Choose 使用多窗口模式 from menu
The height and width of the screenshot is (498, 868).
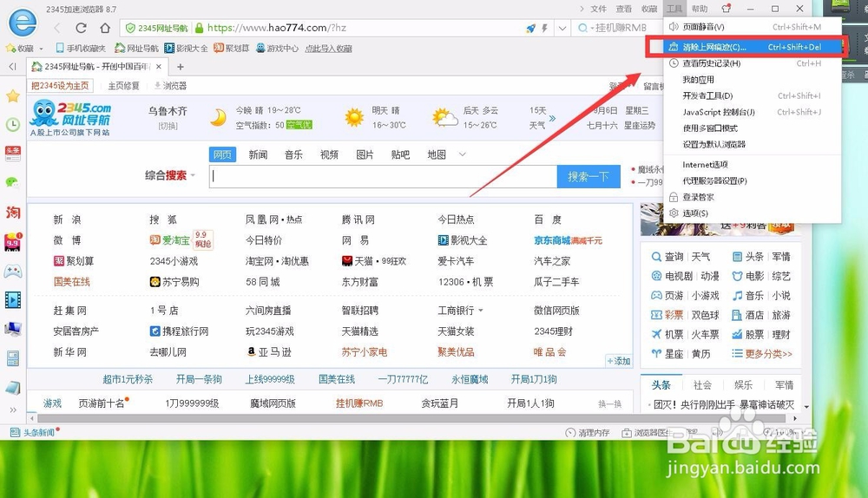(x=753, y=128)
